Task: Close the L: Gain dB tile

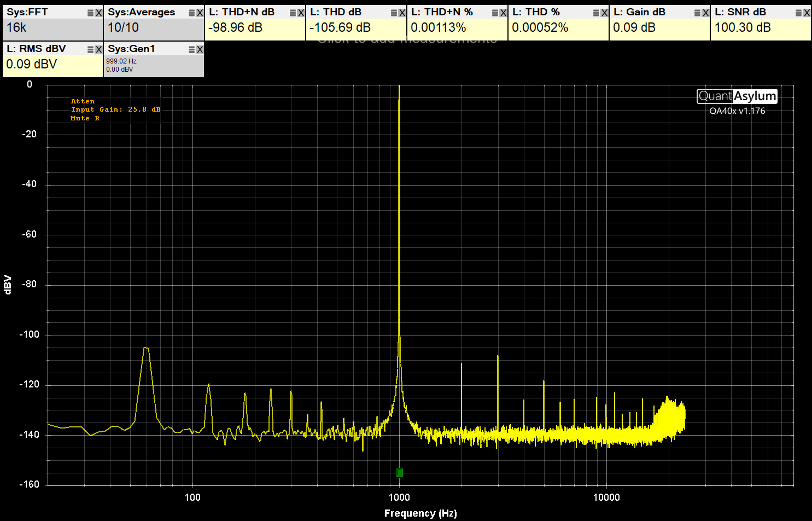Action: [x=705, y=13]
